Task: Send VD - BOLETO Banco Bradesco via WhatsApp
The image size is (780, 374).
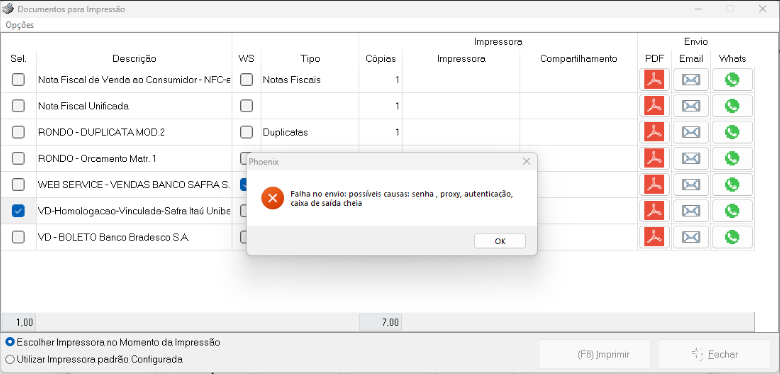Action: (732, 238)
